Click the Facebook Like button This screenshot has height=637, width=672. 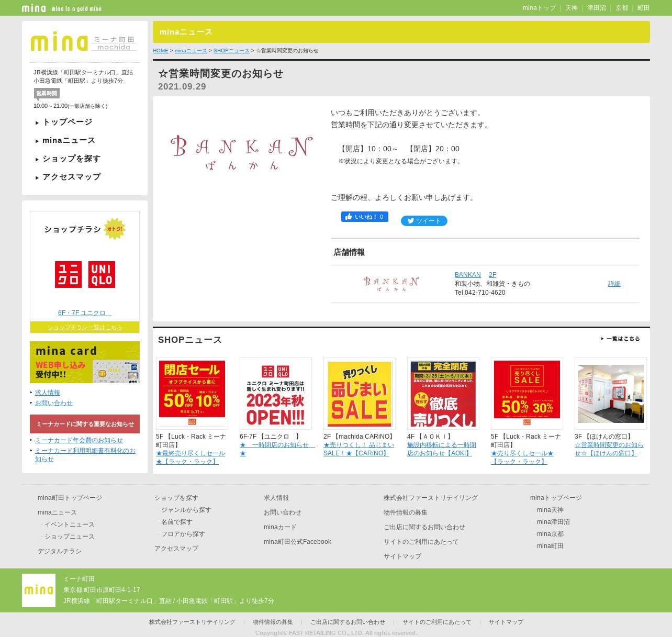click(365, 217)
